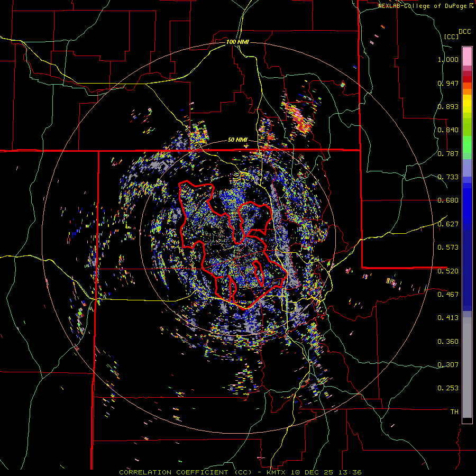Click the Correlation Coefficient KMTX caption text
Screen dimensions: 476x476
point(240,472)
